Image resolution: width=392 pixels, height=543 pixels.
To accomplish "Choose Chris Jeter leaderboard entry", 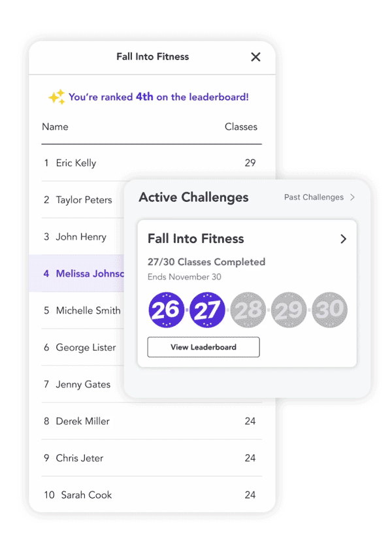I will coord(152,458).
